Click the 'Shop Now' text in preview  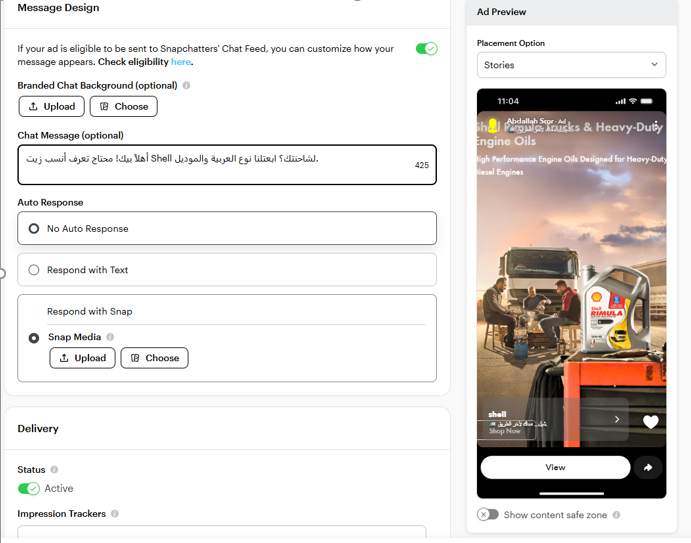pyautogui.click(x=505, y=431)
